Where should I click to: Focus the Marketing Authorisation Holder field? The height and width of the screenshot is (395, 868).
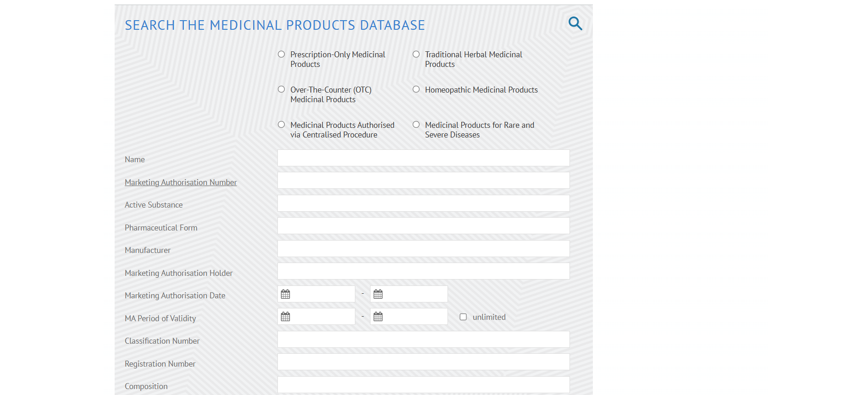click(x=423, y=271)
